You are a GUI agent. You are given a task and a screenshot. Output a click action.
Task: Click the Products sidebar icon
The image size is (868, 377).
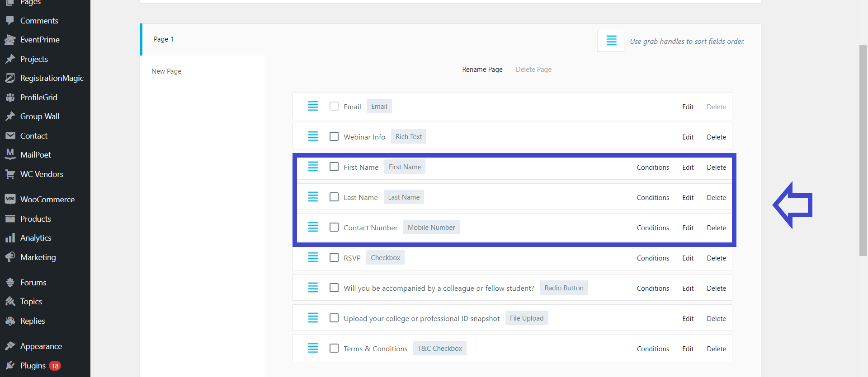[x=10, y=219]
